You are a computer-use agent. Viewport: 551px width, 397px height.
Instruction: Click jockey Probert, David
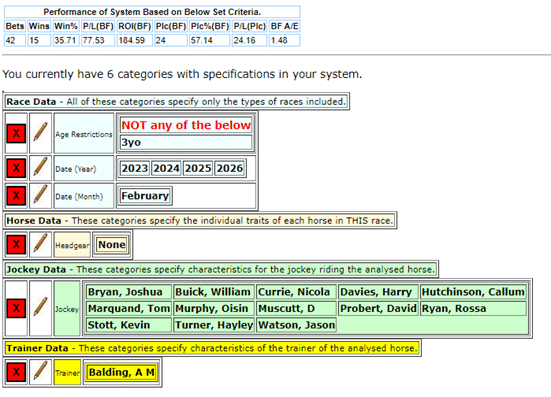[x=378, y=308]
